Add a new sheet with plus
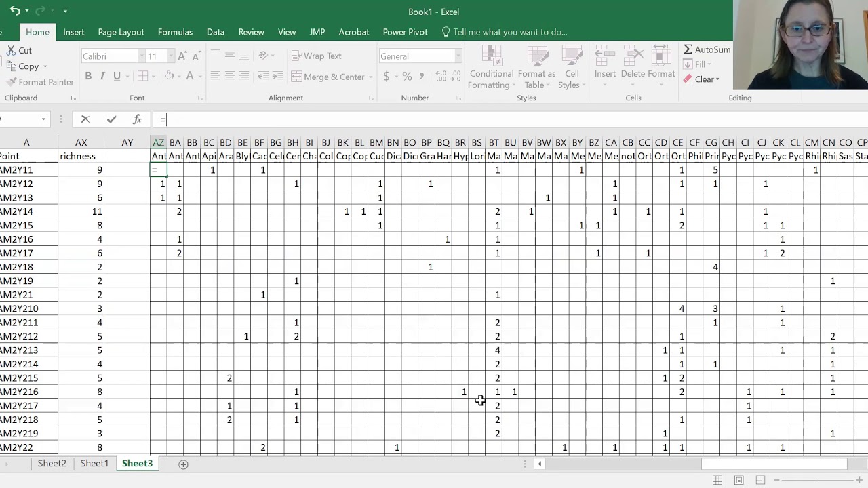 [183, 464]
